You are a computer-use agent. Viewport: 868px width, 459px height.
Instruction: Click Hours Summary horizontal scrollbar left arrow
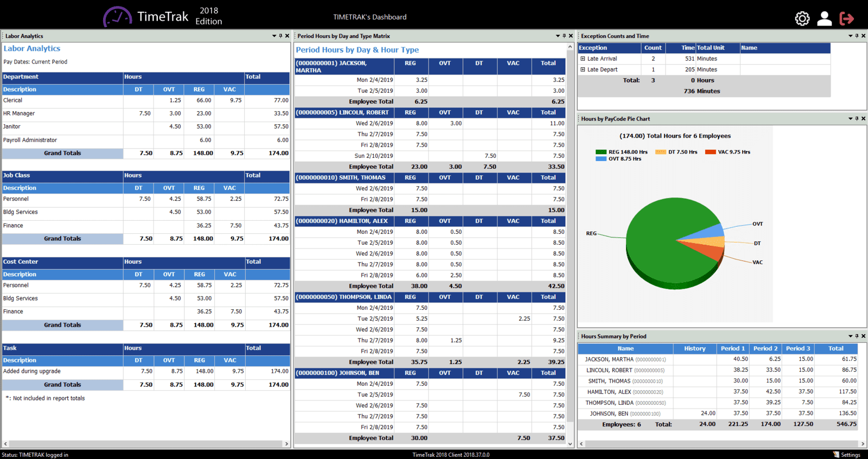[x=581, y=444]
